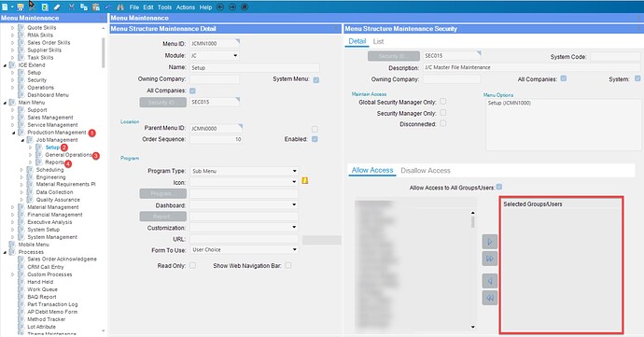Move all groups right with double arrow button
644x337 pixels.
(490, 259)
